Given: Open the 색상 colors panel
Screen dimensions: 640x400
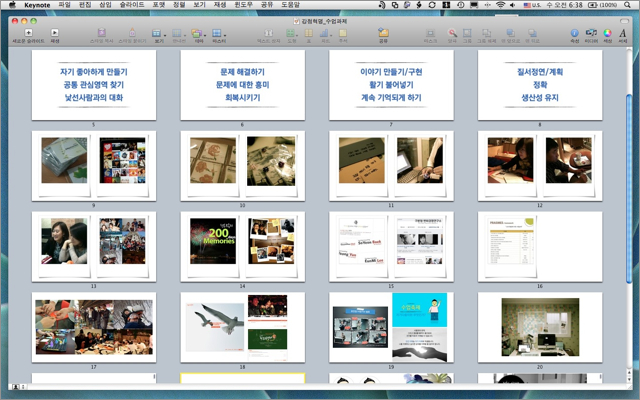Looking at the screenshot, I should pos(607,36).
